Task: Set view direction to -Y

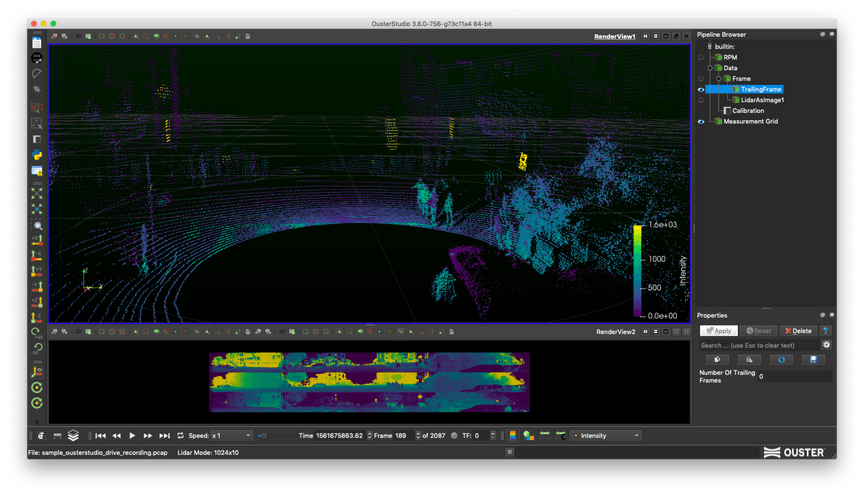Action: click(x=37, y=287)
